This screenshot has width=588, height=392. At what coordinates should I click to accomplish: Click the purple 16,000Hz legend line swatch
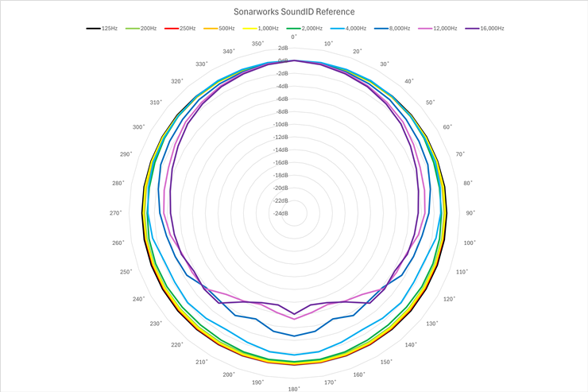(472, 29)
